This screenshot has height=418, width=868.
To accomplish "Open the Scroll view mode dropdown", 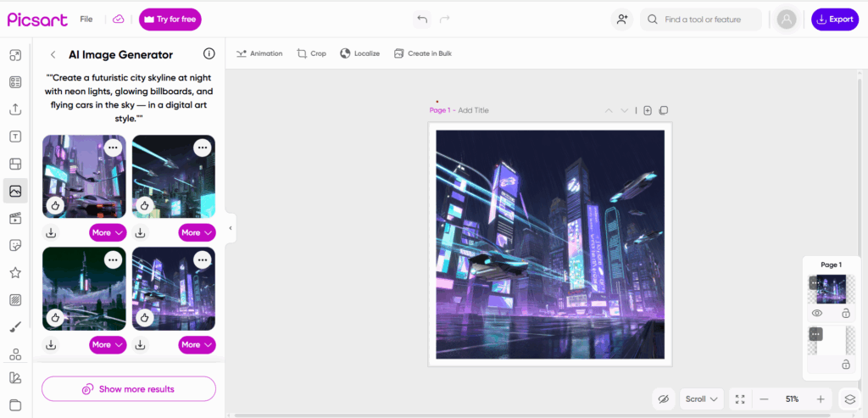I will point(701,398).
